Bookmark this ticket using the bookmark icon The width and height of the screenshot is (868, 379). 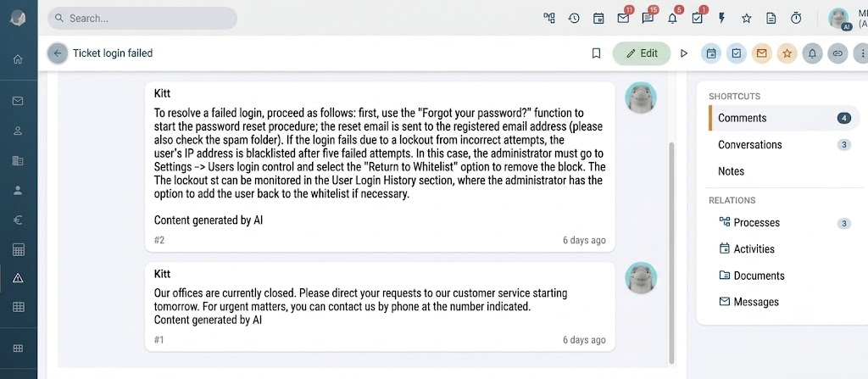click(596, 53)
